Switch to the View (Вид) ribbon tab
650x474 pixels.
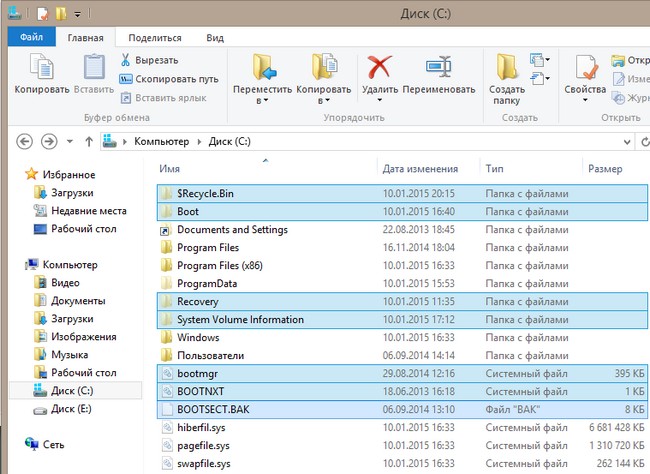point(215,38)
